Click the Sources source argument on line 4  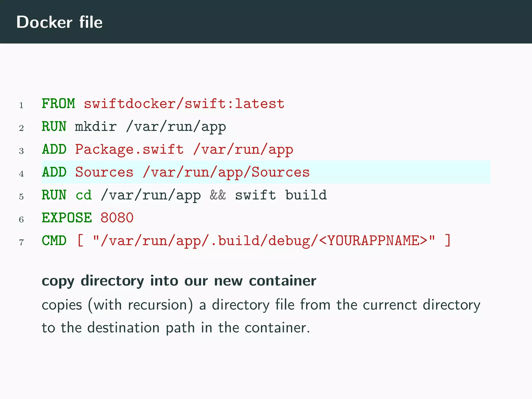(104, 172)
